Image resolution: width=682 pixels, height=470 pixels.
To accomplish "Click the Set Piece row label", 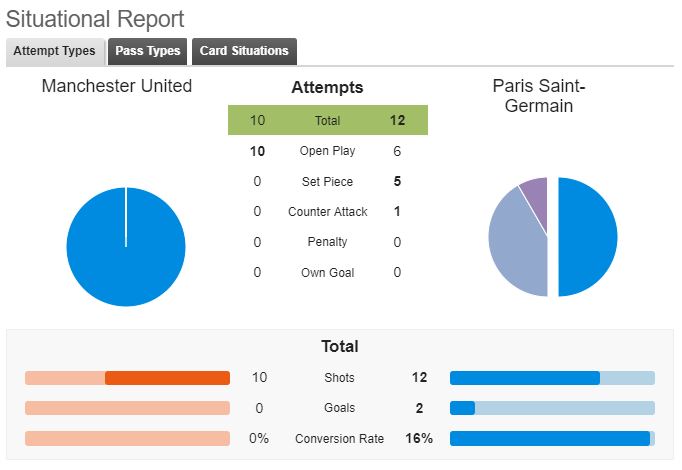I will click(x=328, y=181).
